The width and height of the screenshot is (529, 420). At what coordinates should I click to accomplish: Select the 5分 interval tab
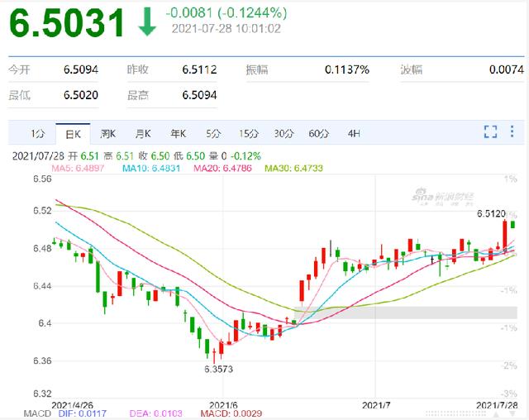point(213,134)
